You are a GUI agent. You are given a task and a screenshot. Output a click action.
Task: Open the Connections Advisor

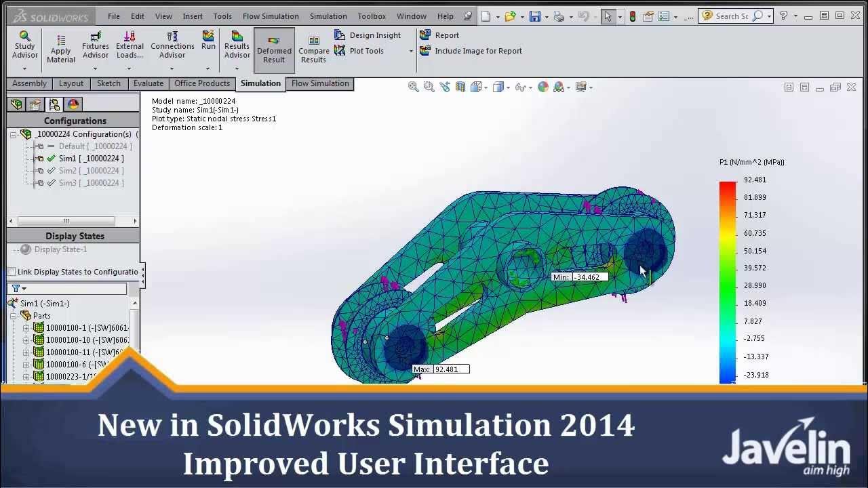(172, 45)
